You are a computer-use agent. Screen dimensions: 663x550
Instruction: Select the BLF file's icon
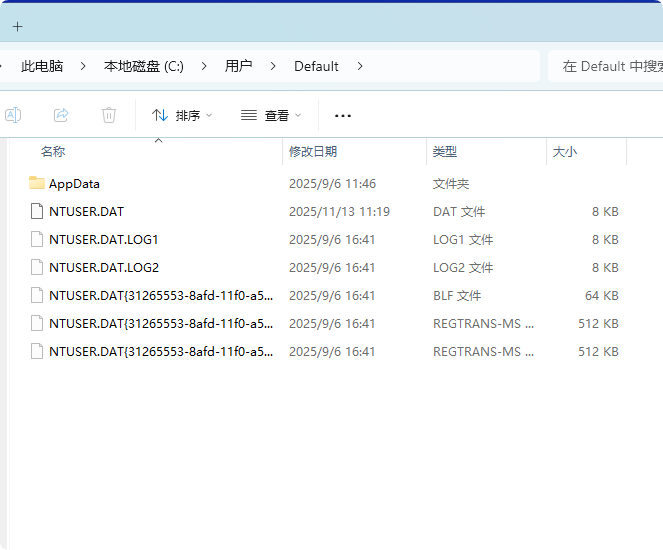(x=37, y=295)
